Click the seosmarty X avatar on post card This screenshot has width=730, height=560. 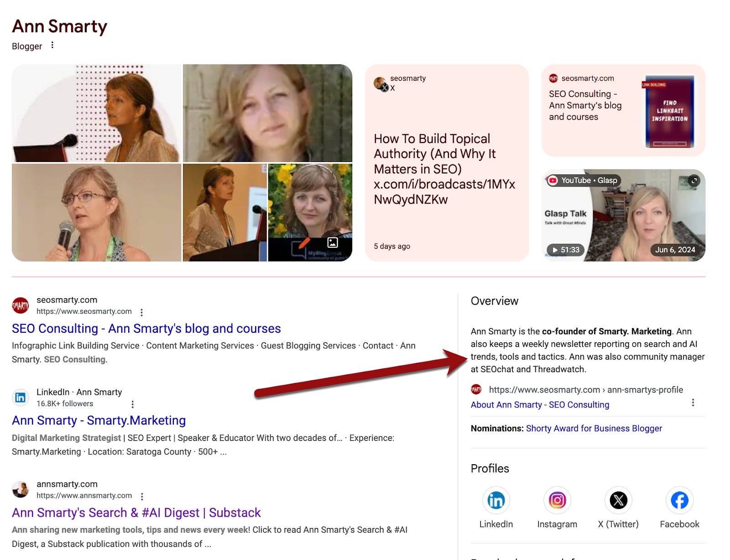pyautogui.click(x=381, y=84)
